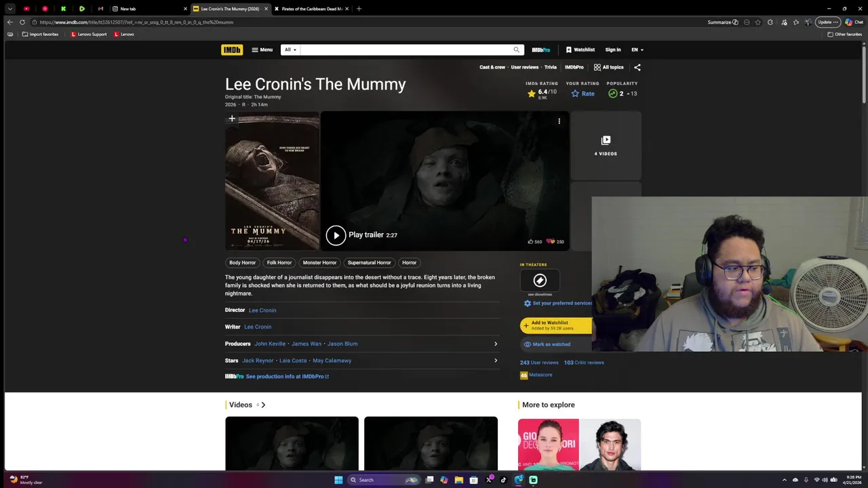Select the Monster Horror genre chip
The image size is (868, 488).
click(x=319, y=262)
